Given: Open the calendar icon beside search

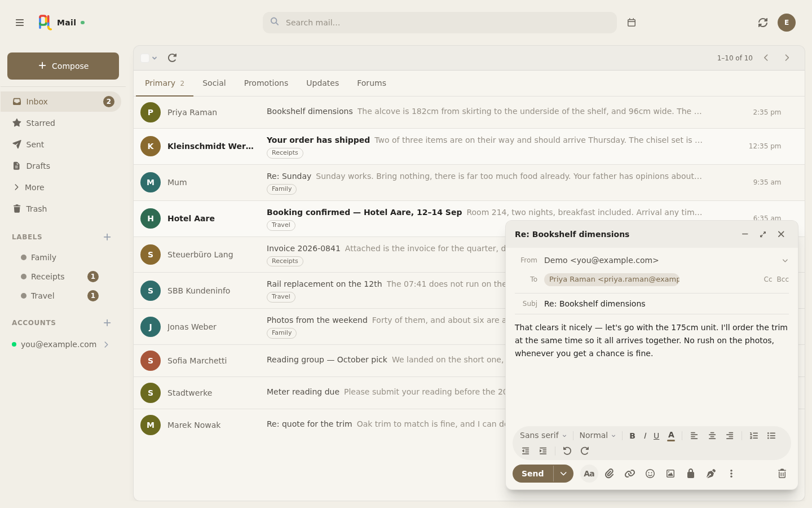Looking at the screenshot, I should click(x=632, y=23).
